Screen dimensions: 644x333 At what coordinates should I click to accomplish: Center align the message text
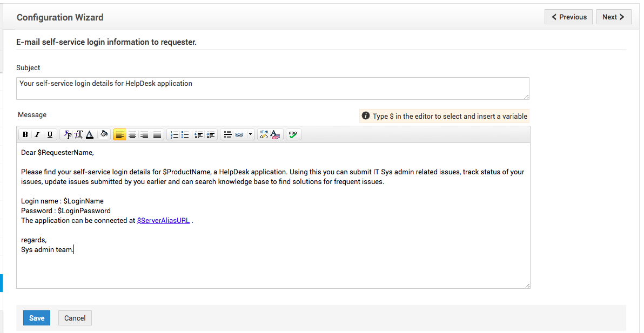click(132, 135)
